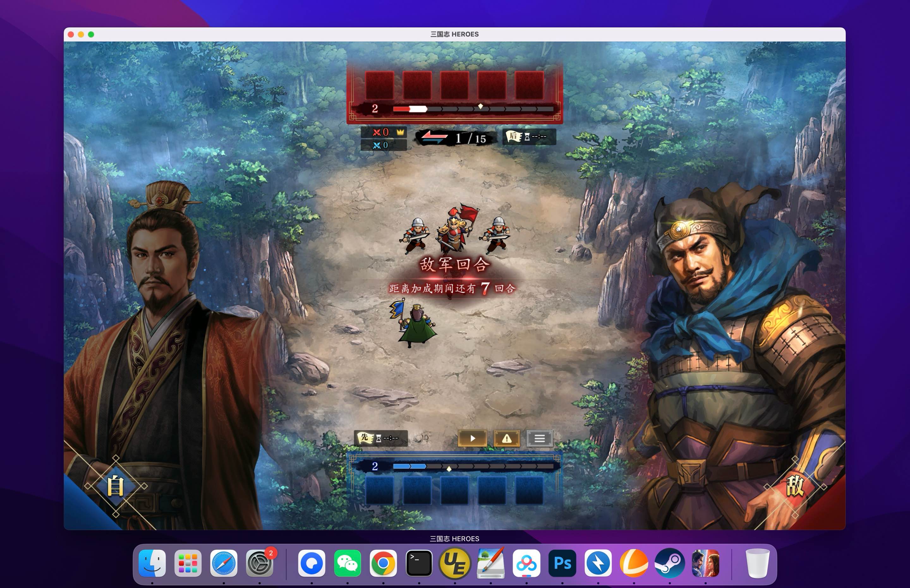Click the blue player command gauge bar
Image resolution: width=910 pixels, height=588 pixels.
click(x=473, y=466)
